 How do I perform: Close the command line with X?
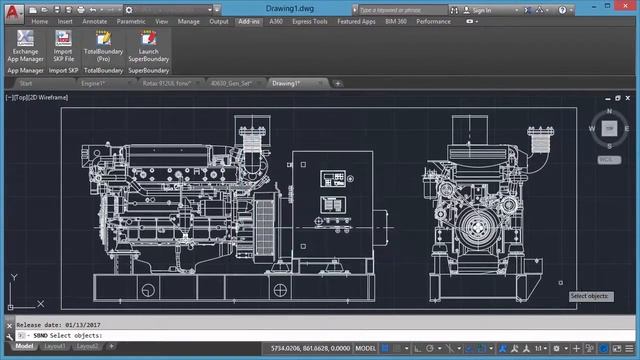9,326
